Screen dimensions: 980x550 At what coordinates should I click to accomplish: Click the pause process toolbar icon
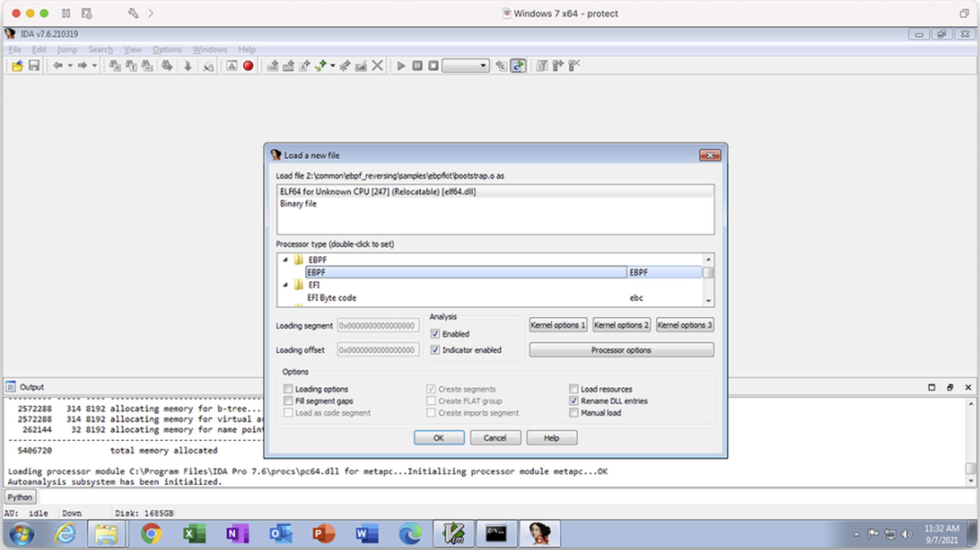click(x=417, y=66)
